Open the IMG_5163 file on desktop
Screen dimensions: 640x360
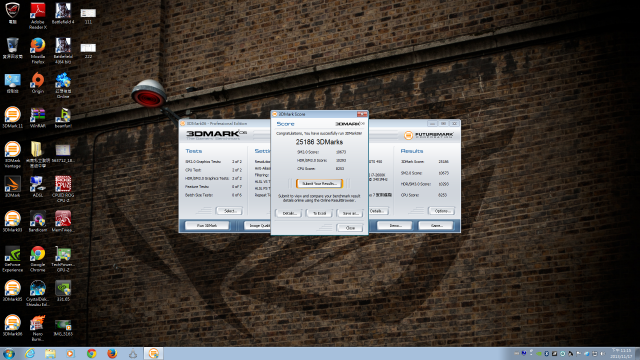63,328
